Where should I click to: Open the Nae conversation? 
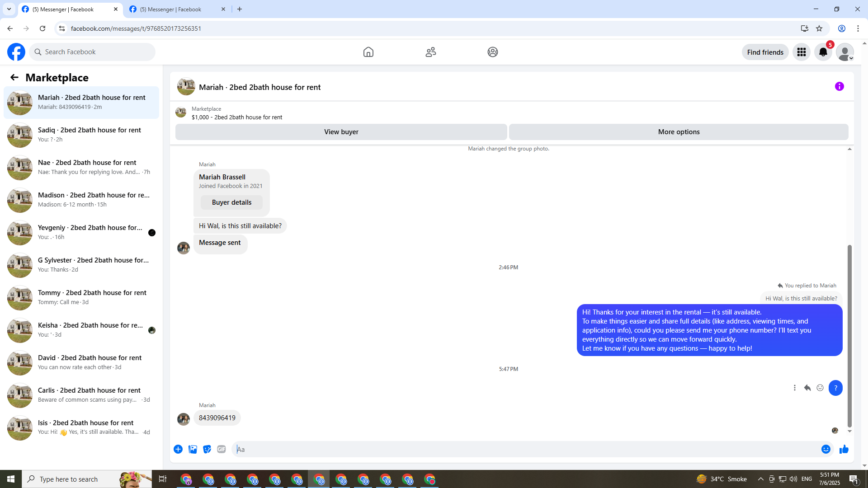point(81,168)
